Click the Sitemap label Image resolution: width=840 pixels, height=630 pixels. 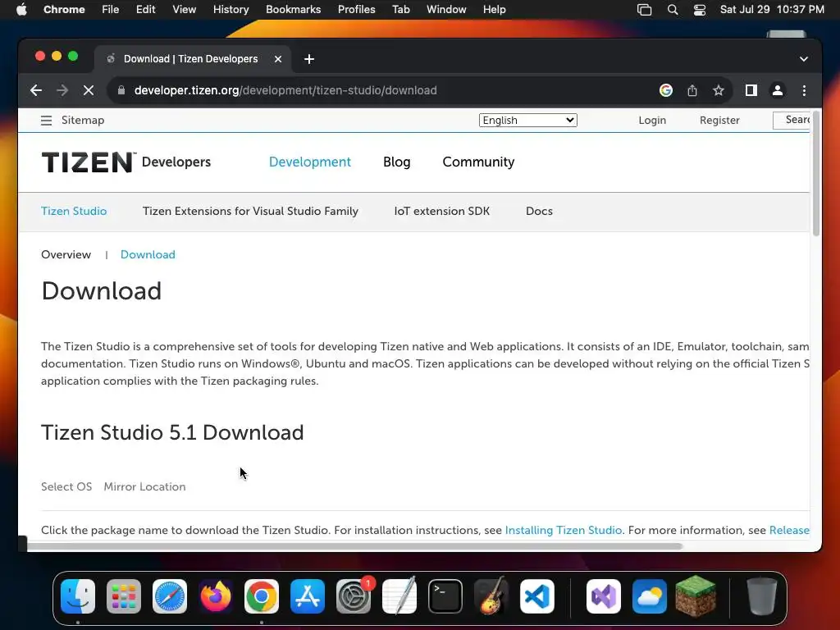83,120
